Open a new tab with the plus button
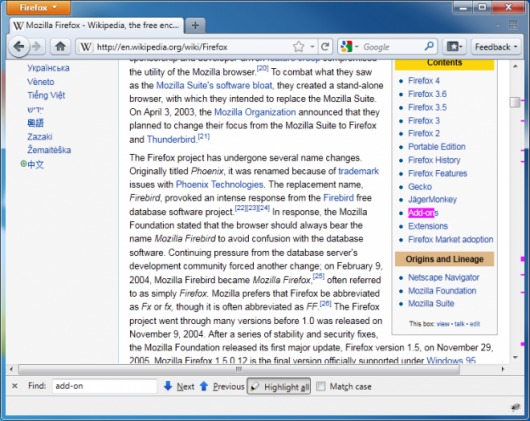This screenshot has height=421, width=530. 195,25
